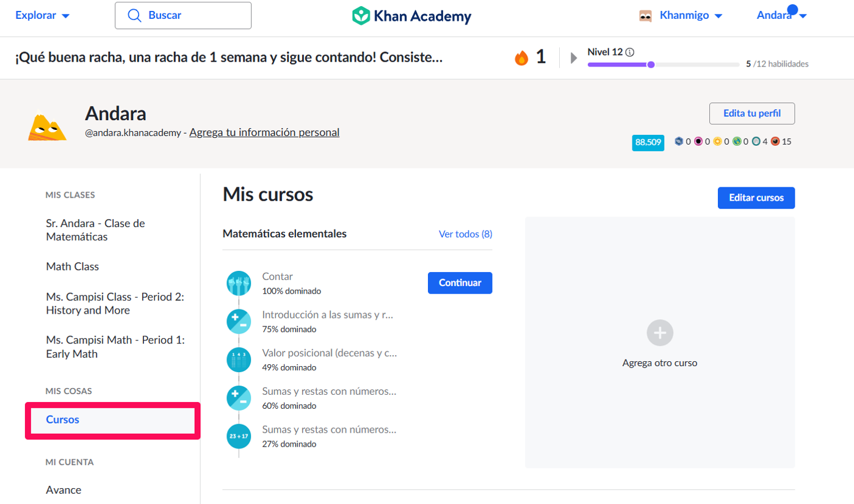
Task: Click the Buscar search field
Action: (183, 15)
